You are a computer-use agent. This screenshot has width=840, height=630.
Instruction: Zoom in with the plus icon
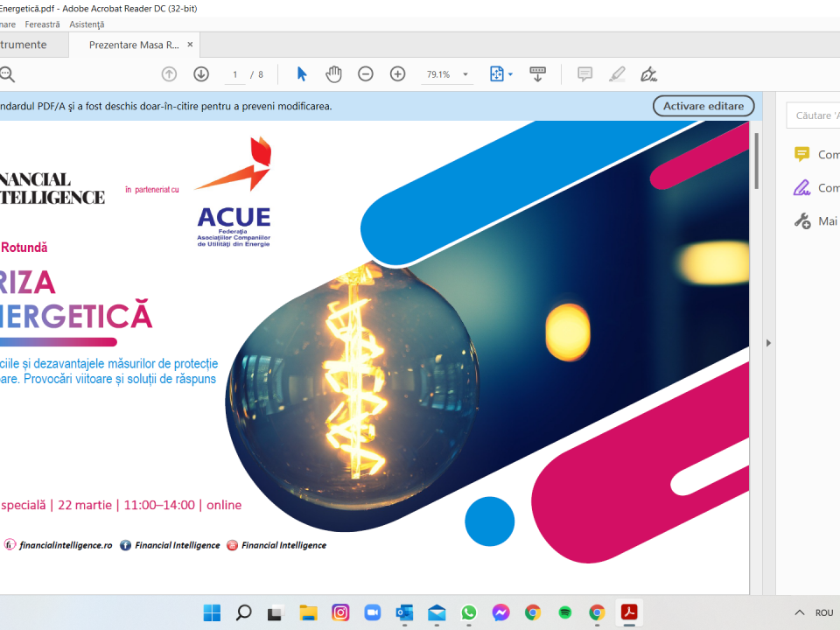click(x=397, y=74)
